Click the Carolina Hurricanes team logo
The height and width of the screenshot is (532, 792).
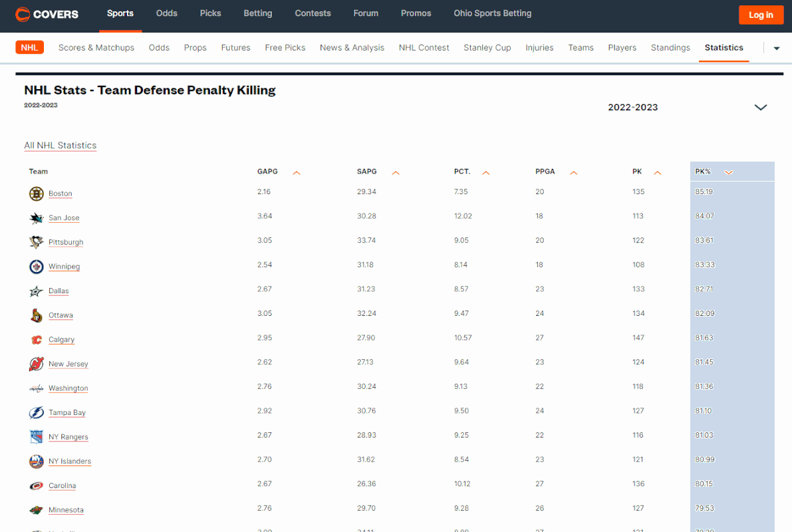[x=37, y=485]
